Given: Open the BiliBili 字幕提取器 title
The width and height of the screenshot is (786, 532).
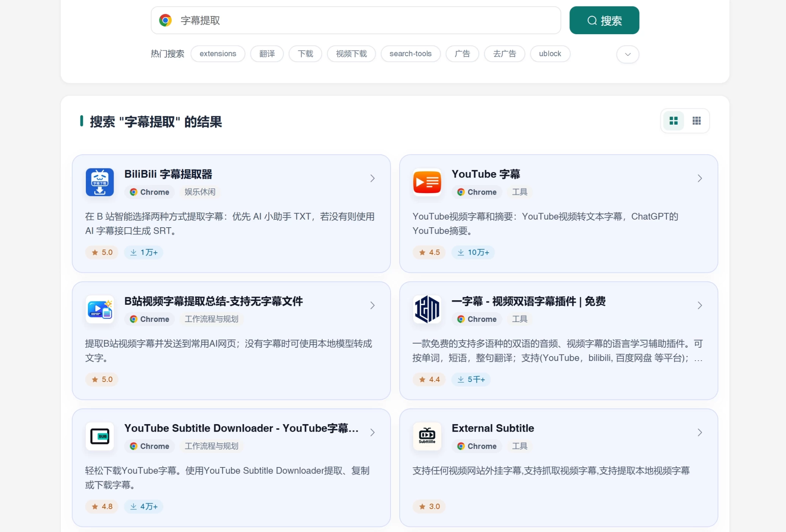Looking at the screenshot, I should (168, 174).
